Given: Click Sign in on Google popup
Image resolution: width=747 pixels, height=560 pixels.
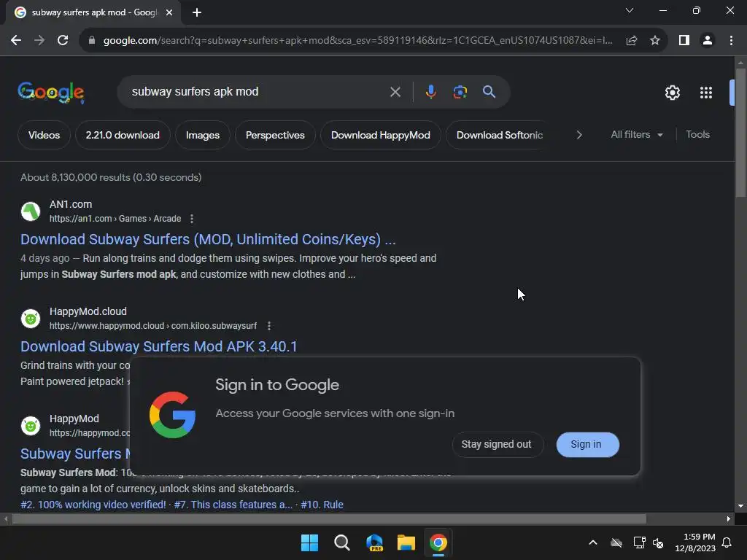Looking at the screenshot, I should [587, 444].
